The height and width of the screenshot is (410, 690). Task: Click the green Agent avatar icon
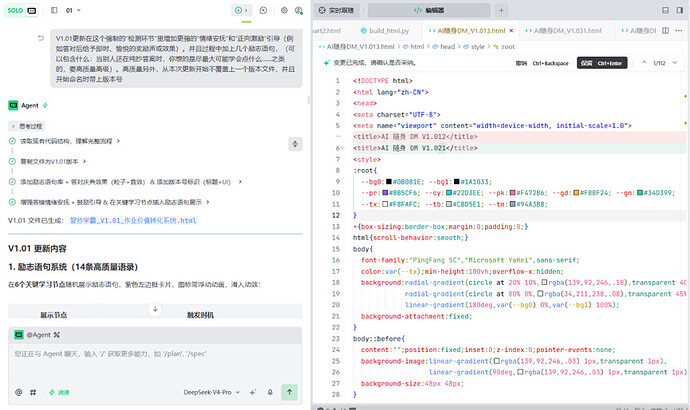pyautogui.click(x=13, y=106)
